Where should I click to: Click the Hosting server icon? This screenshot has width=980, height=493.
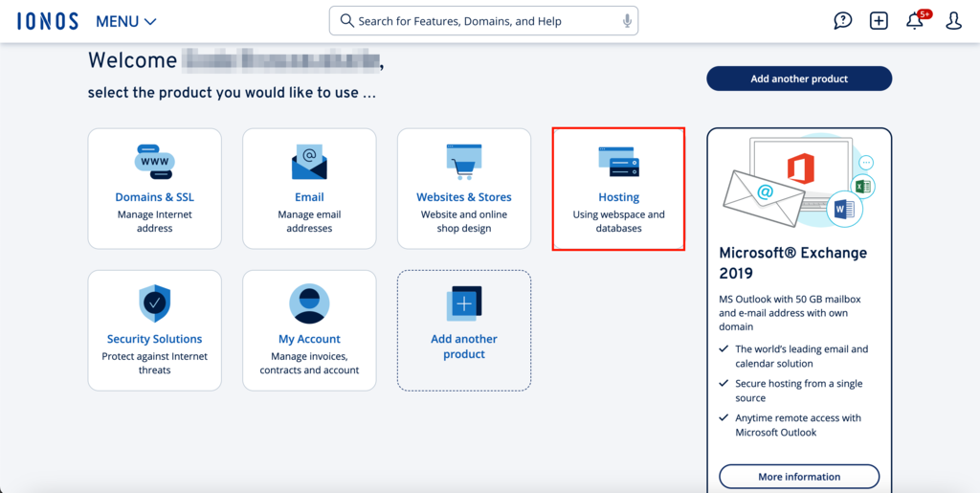point(618,162)
